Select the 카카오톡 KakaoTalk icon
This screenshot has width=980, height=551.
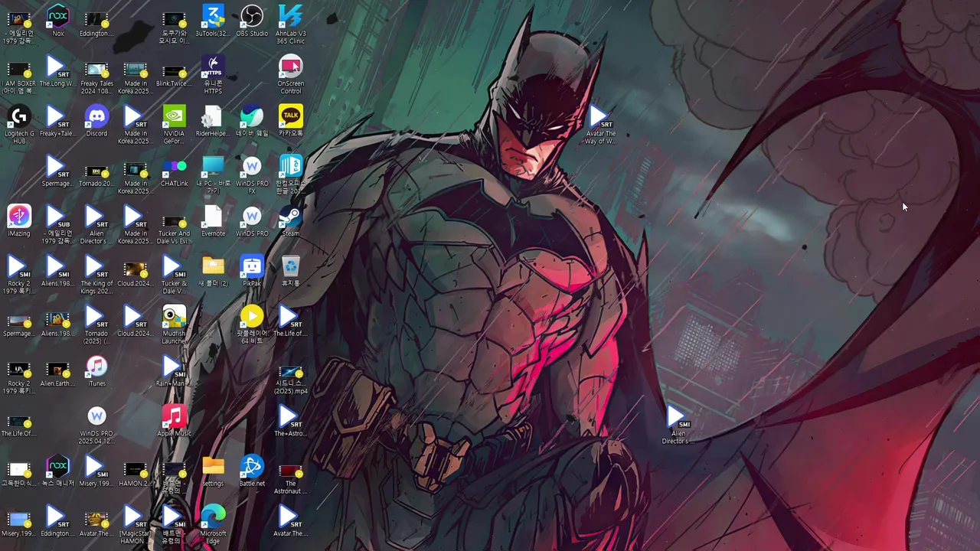coord(291,116)
